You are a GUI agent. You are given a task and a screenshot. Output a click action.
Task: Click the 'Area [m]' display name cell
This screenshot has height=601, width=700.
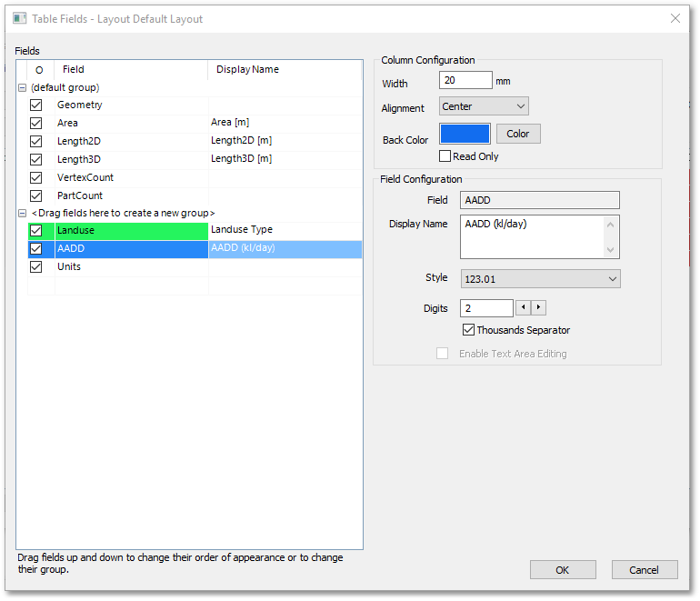(285, 123)
